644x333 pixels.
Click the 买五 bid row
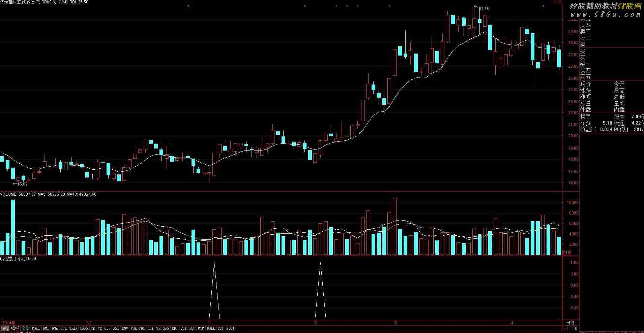click(585, 77)
